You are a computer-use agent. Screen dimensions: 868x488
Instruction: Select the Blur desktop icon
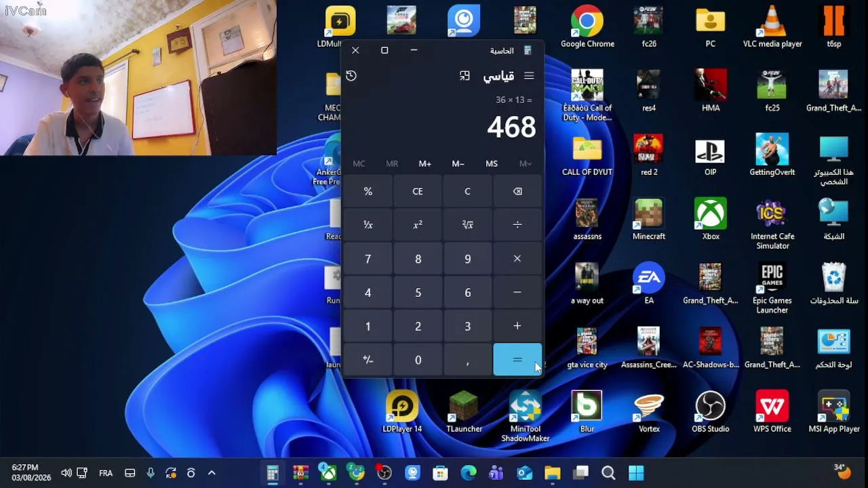coord(587,412)
